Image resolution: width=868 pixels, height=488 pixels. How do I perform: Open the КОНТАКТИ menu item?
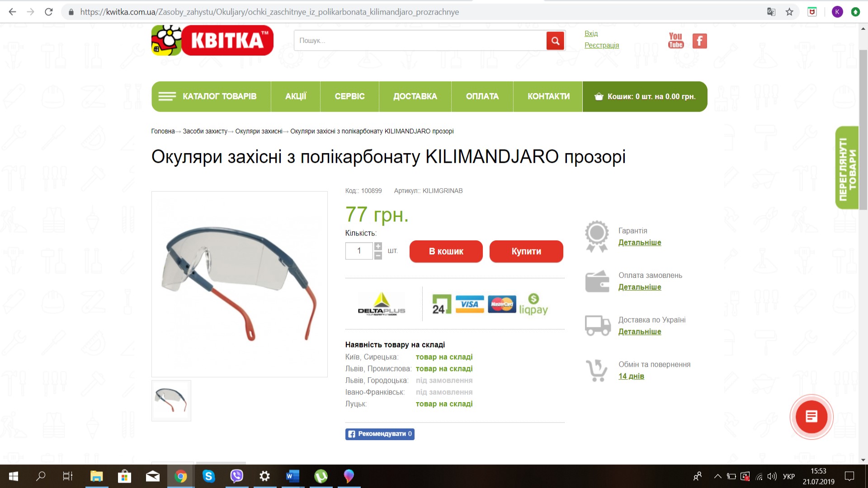click(548, 96)
